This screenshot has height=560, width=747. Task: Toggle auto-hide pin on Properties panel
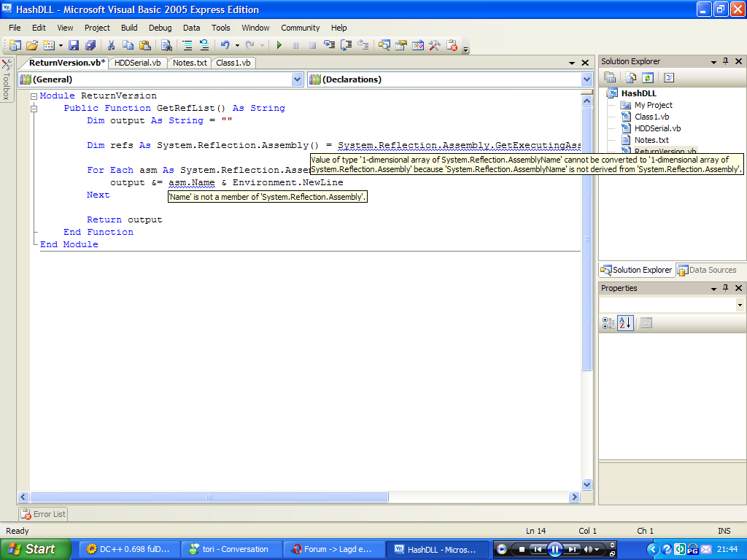[726, 288]
